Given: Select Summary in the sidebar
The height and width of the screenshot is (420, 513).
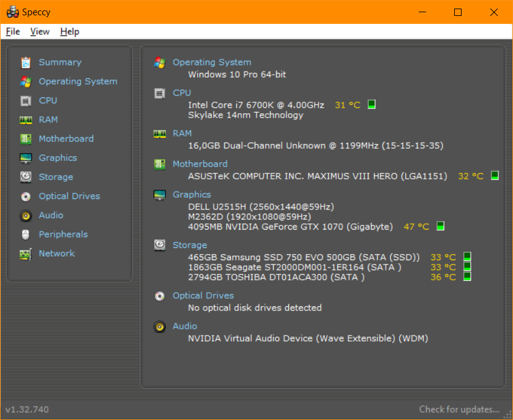Looking at the screenshot, I should 60,62.
